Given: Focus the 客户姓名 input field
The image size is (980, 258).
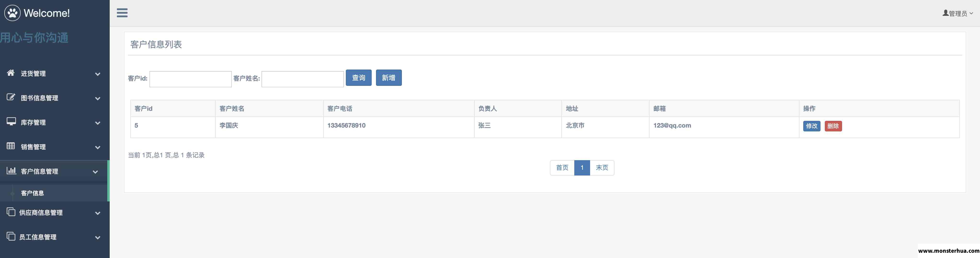Looking at the screenshot, I should coord(303,79).
